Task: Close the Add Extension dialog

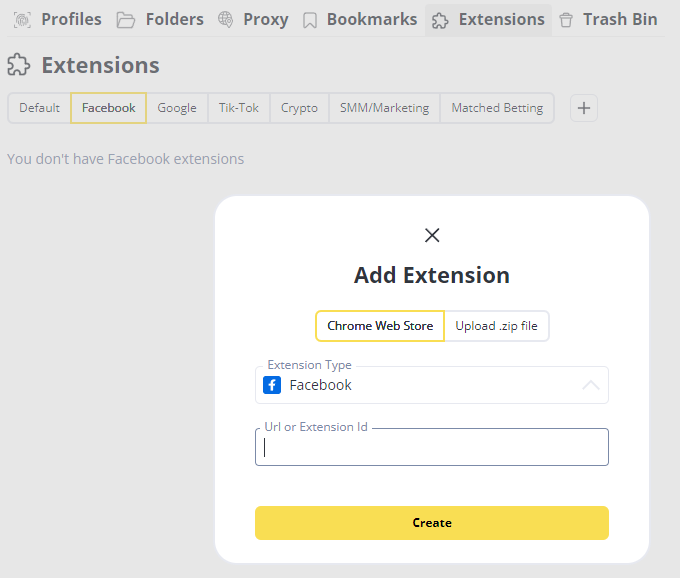Action: pyautogui.click(x=432, y=235)
